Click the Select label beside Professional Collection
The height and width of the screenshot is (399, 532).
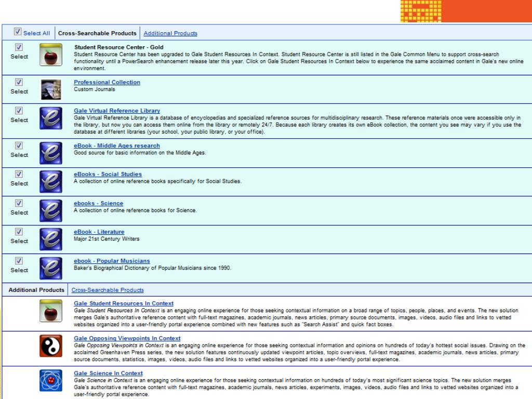(19, 91)
